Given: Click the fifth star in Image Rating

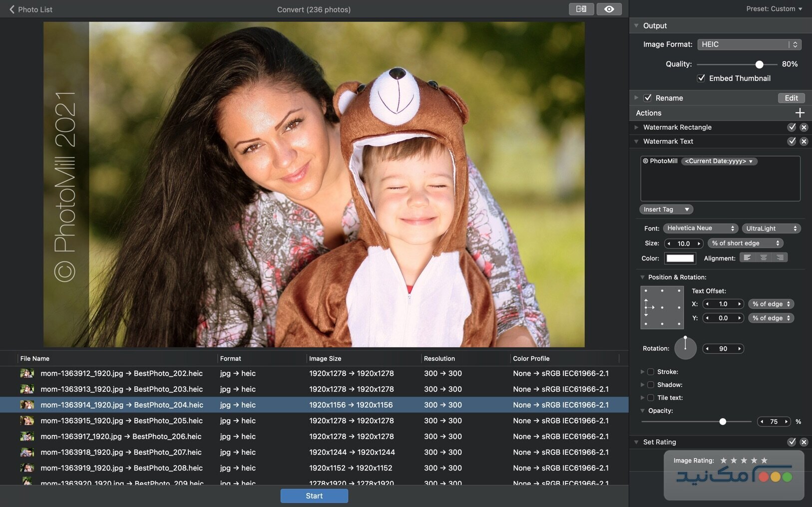Looking at the screenshot, I should pyautogui.click(x=764, y=461).
